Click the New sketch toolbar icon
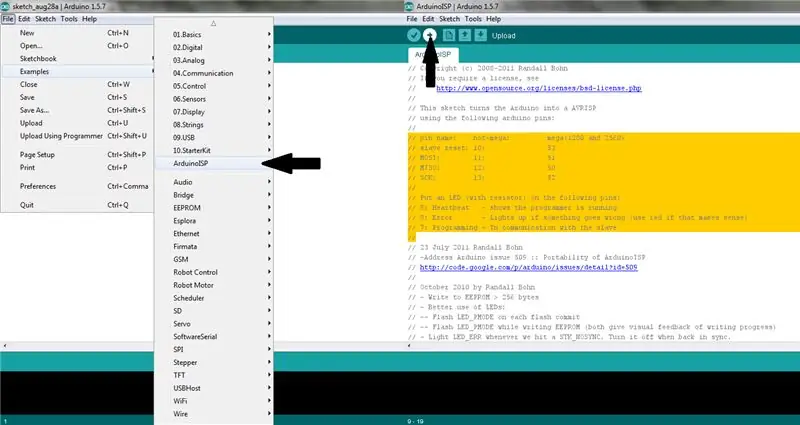Image resolution: width=800 pixels, height=425 pixels. point(448,35)
